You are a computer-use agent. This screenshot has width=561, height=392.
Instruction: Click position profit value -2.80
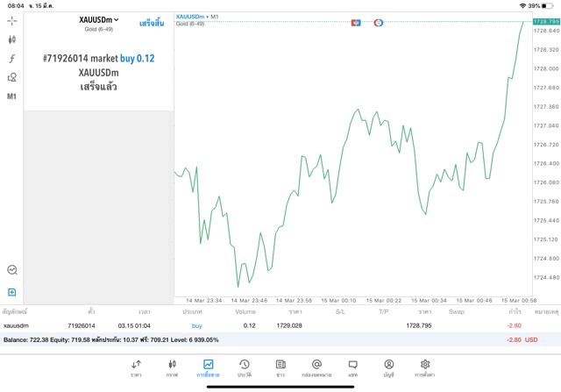click(514, 325)
